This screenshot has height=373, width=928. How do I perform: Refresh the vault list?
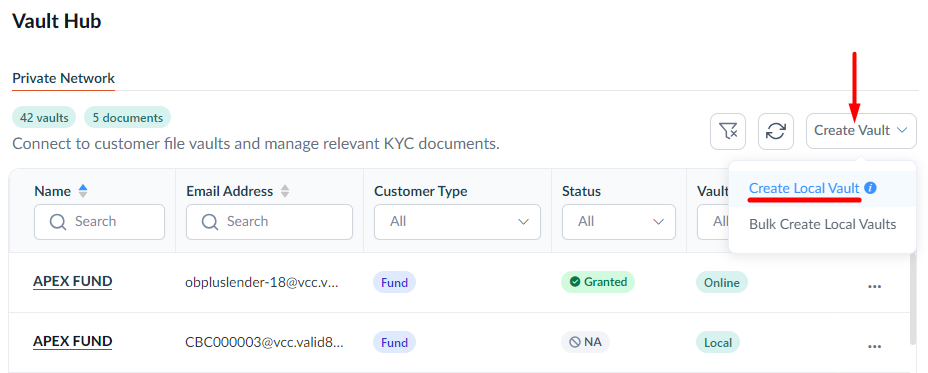pos(776,131)
